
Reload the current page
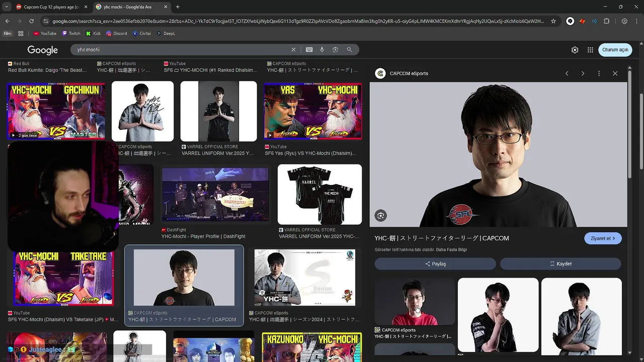click(x=32, y=21)
